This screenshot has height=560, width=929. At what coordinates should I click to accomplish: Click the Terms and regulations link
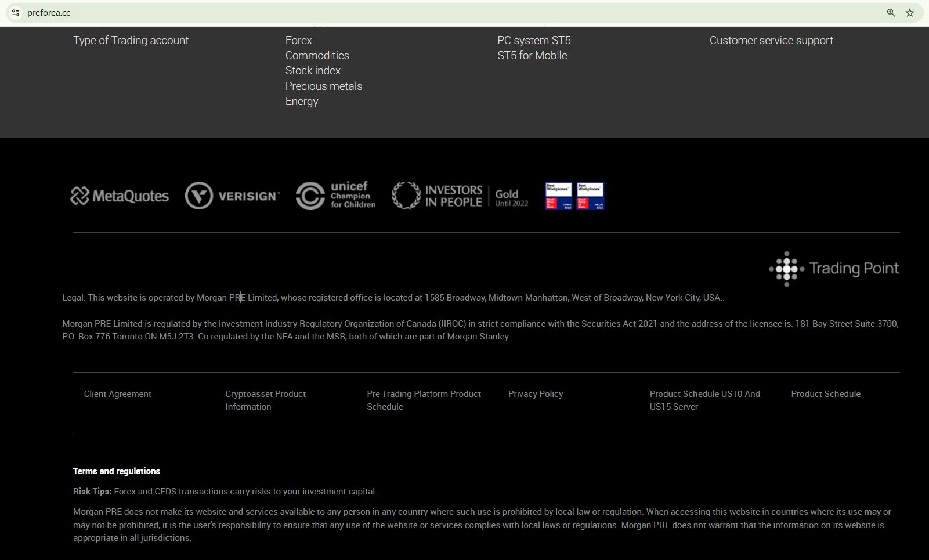coord(117,471)
